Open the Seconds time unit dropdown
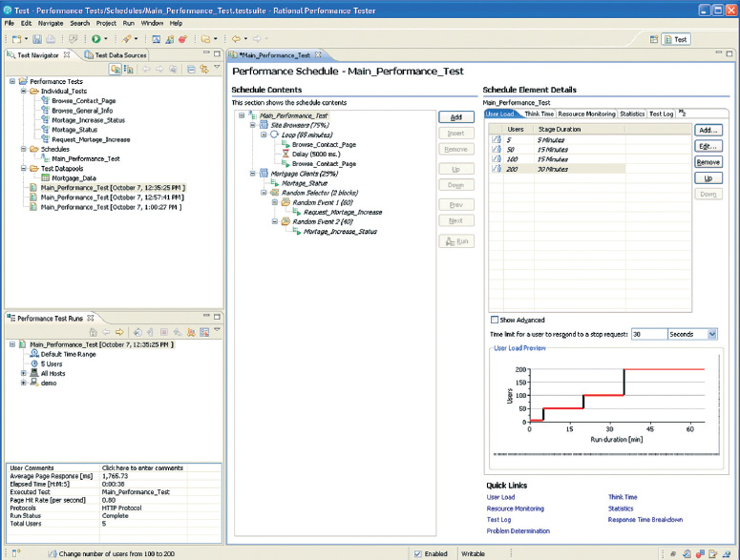The image size is (740, 560). [711, 334]
